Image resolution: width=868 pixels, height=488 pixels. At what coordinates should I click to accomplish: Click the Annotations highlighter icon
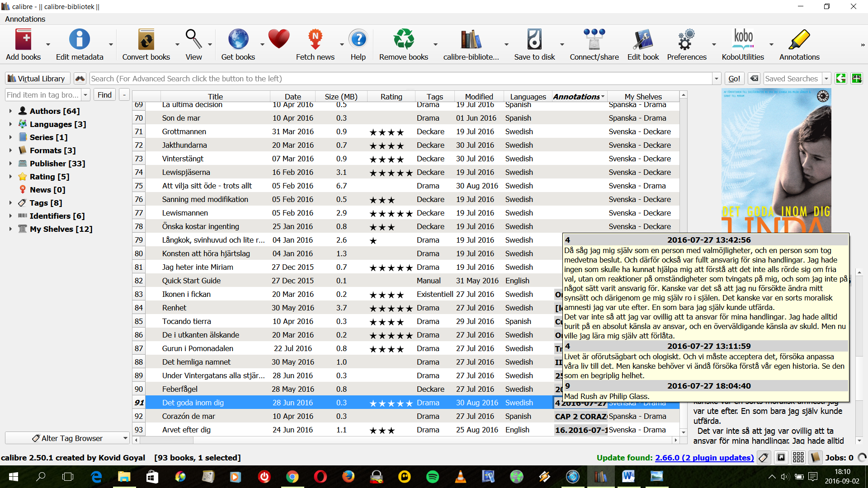[x=799, y=40]
